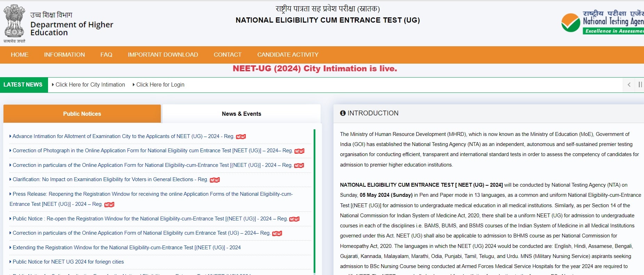This screenshot has height=275, width=644.
Task: Open the CONTACT menu item
Action: tap(228, 55)
